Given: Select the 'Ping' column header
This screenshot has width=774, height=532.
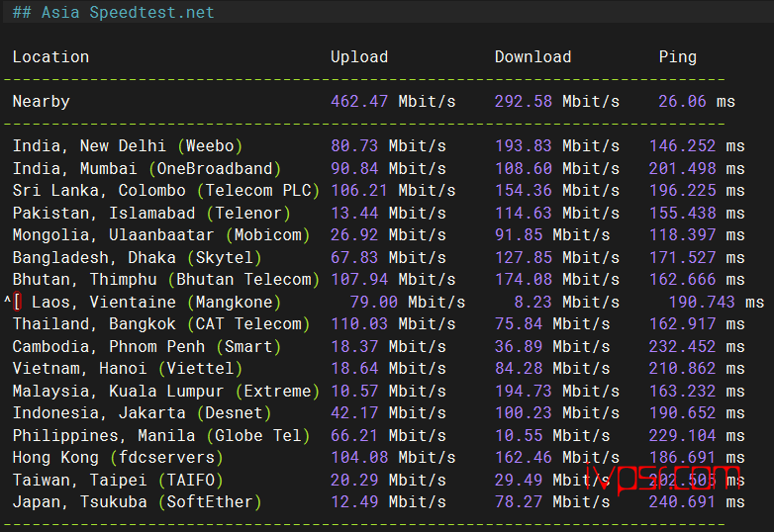Looking at the screenshot, I should [677, 56].
